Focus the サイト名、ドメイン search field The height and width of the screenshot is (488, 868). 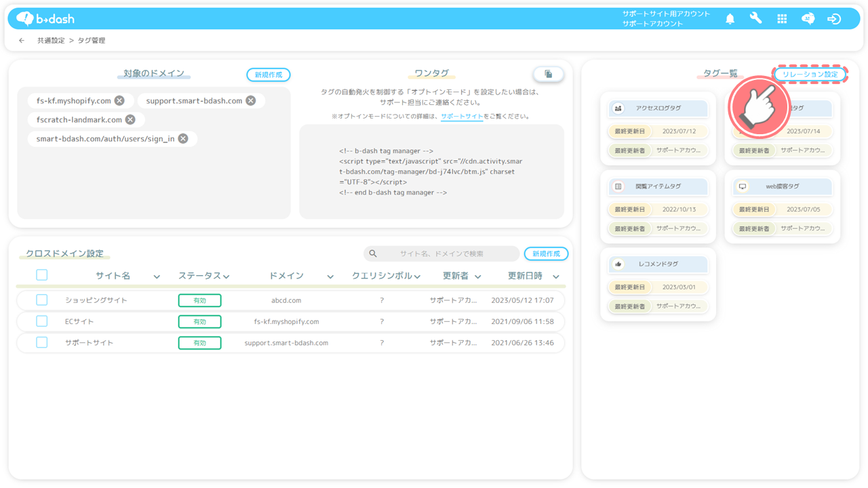pyautogui.click(x=441, y=253)
